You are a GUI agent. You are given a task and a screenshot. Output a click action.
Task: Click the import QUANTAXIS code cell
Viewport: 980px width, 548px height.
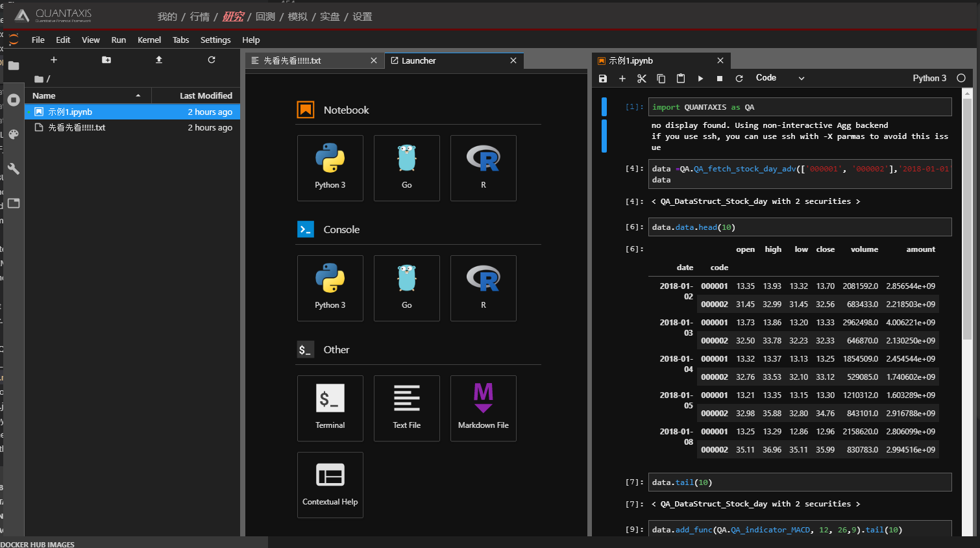coord(800,107)
